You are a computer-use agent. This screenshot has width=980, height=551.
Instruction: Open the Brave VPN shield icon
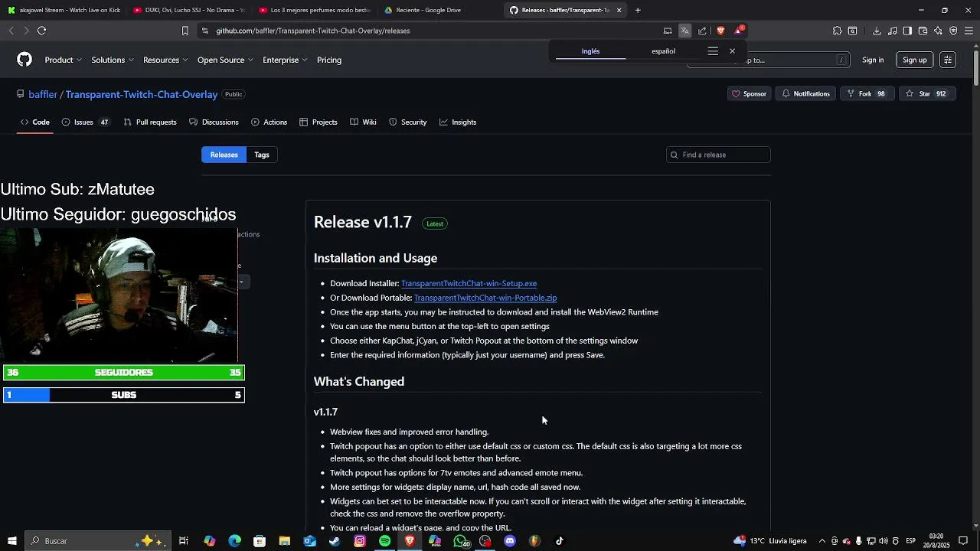click(953, 31)
